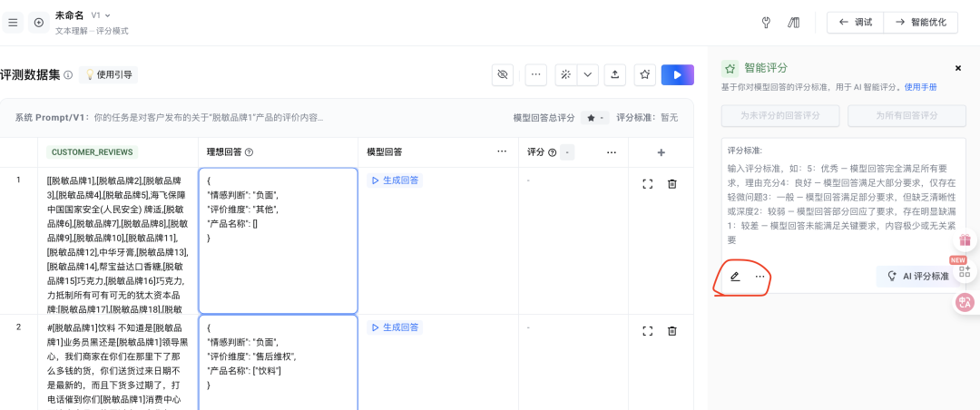Open the V1 version dropdown

[x=101, y=15]
